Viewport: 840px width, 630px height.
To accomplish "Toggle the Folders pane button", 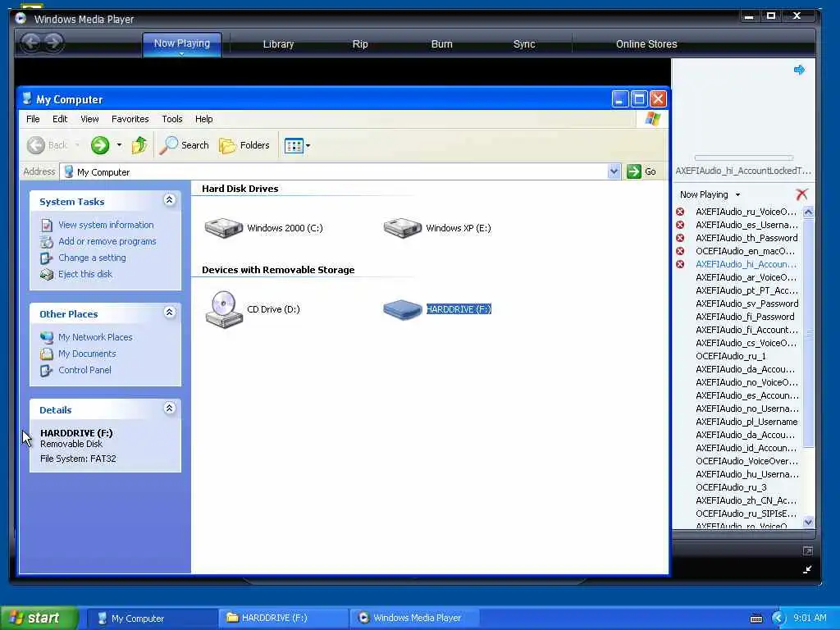I will coord(244,145).
